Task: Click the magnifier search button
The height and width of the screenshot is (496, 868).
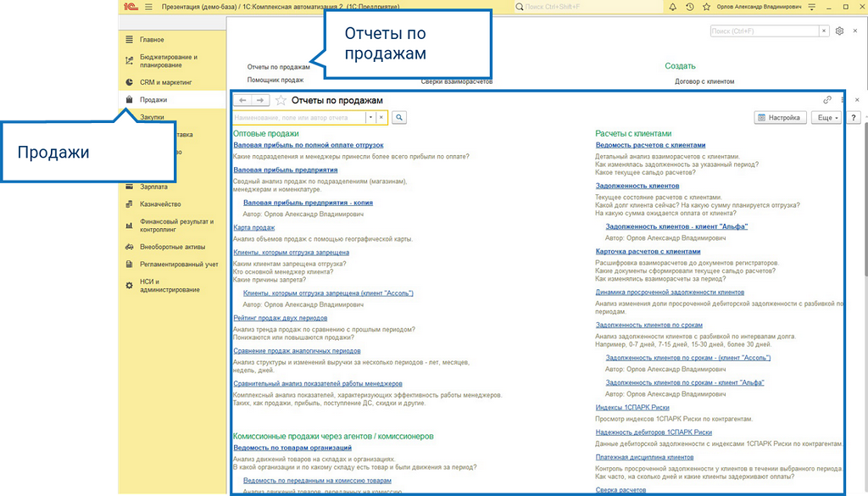Action: click(399, 117)
